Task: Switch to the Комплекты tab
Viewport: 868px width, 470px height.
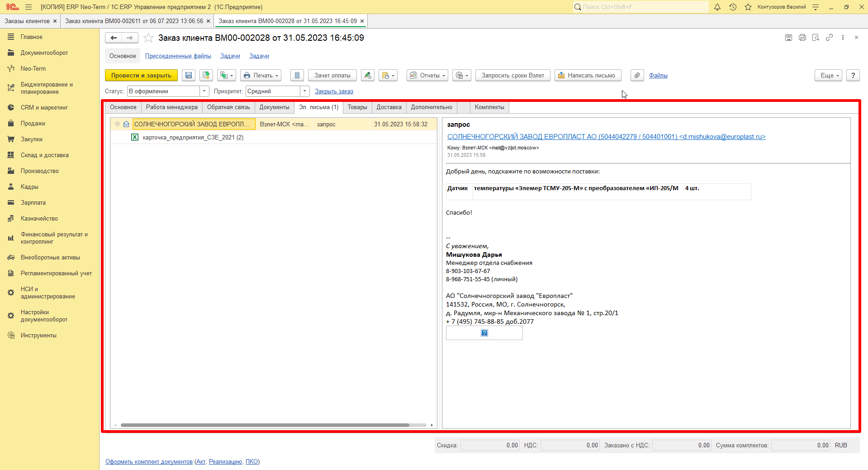Action: (x=489, y=107)
